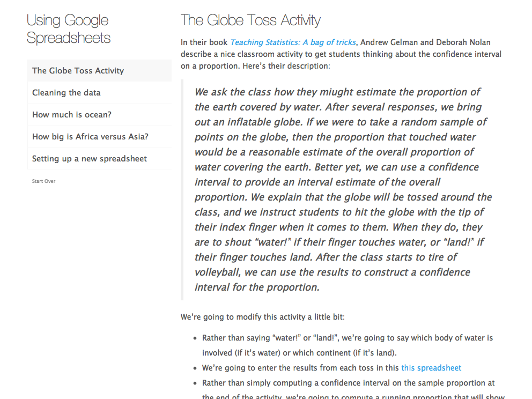Follow the "this spreadsheet" link
The width and height of the screenshot is (532, 399).
[x=431, y=368]
